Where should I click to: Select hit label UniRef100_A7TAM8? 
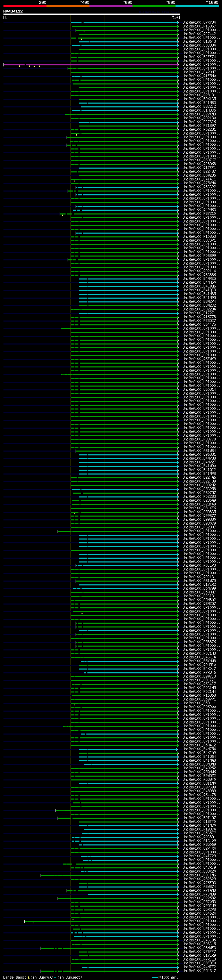[x=199, y=891]
